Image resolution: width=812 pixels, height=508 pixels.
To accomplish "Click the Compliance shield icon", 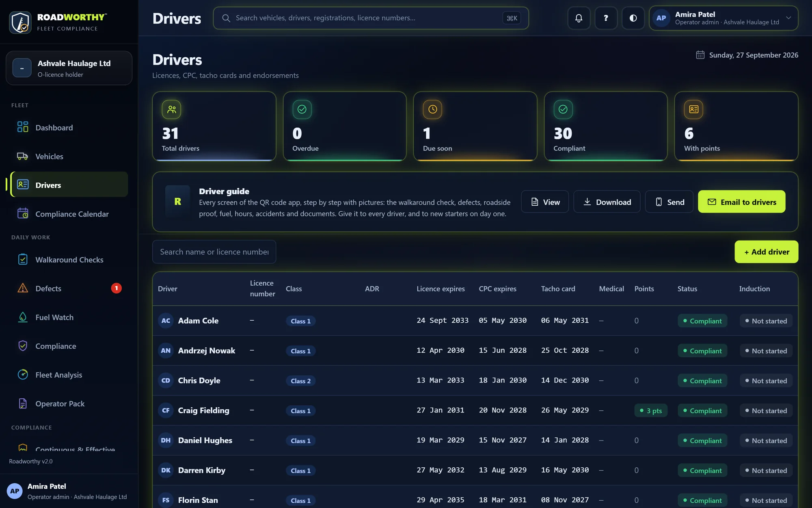I will pos(23,346).
